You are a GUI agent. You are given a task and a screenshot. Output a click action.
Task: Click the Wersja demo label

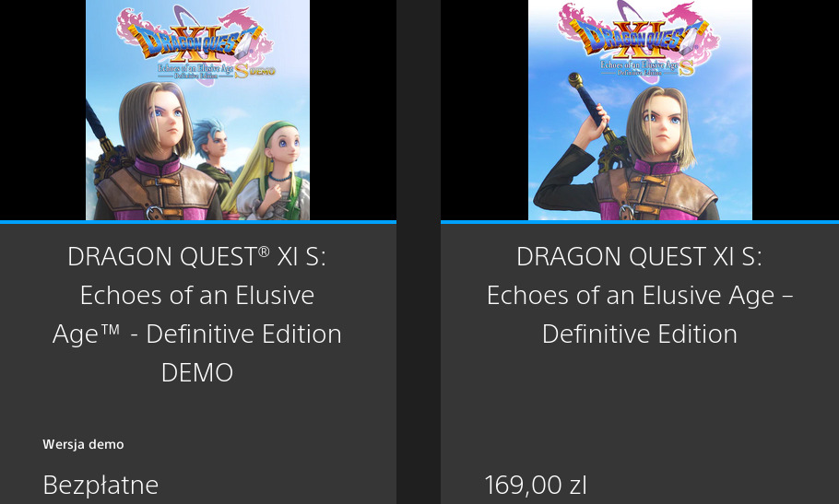(x=84, y=444)
